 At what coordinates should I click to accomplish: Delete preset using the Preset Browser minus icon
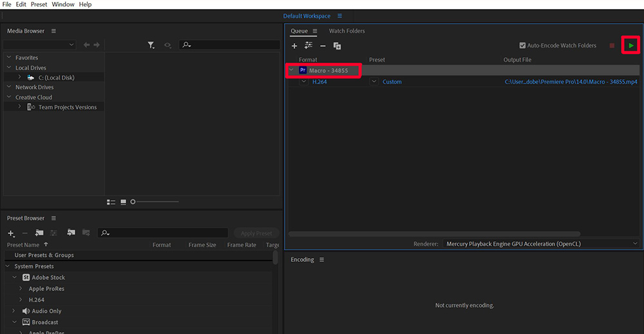point(24,233)
